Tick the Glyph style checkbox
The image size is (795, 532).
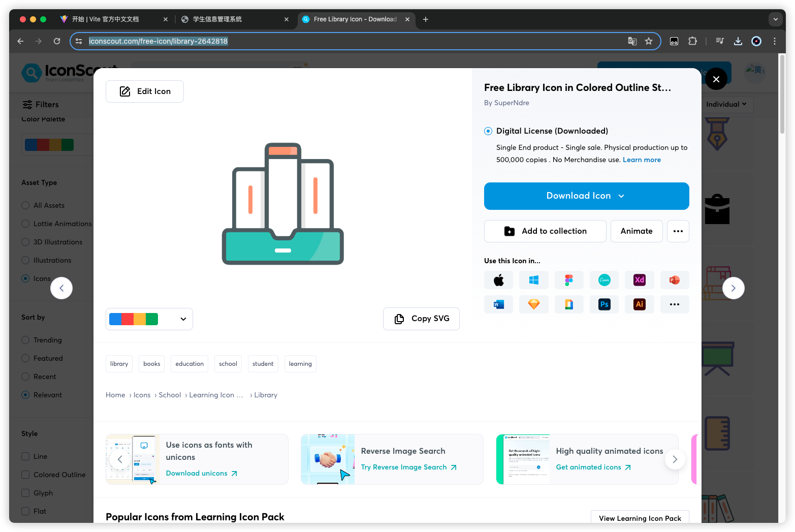pyautogui.click(x=25, y=493)
